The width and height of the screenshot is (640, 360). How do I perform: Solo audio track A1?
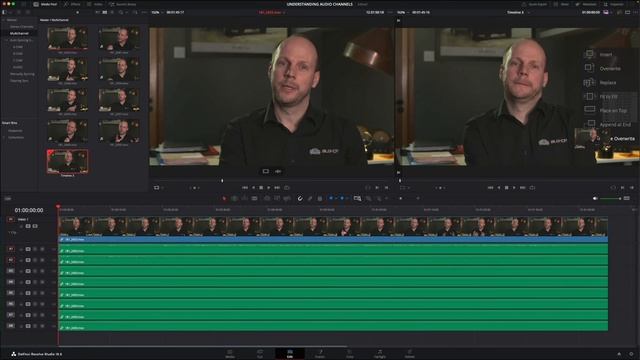click(35, 249)
